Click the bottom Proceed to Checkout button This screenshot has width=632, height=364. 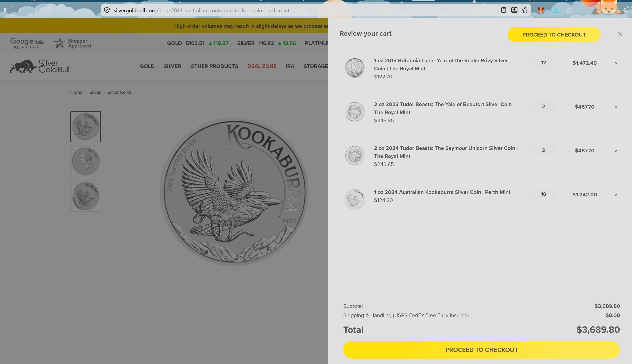[x=481, y=350]
